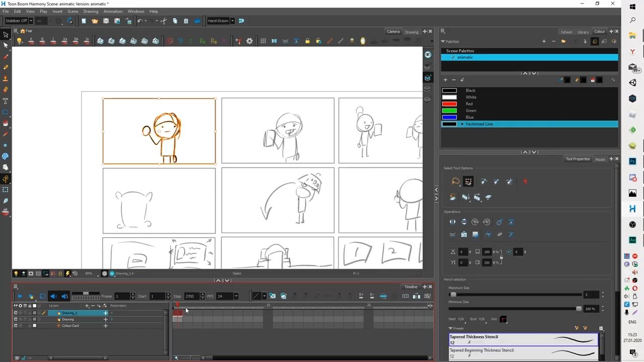This screenshot has height=362, width=644.
Task: Add a new palette with plus icon
Action: 544,41
